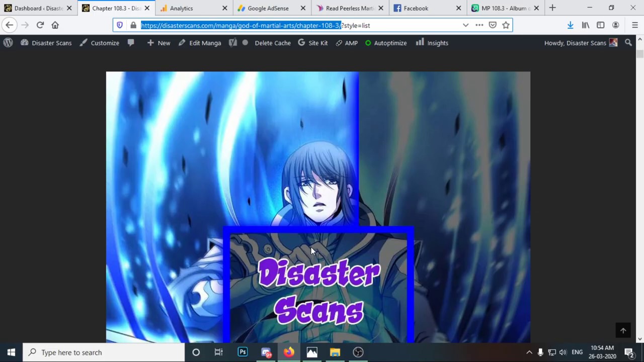Image resolution: width=644 pixels, height=362 pixels.
Task: Click Customize in the admin bar
Action: coord(99,43)
